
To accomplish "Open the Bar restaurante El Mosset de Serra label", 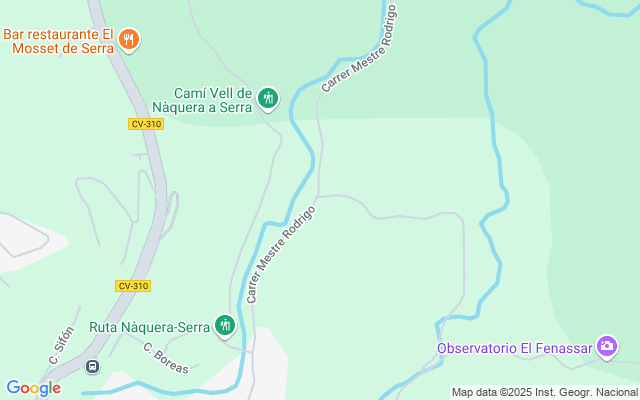I will [x=58, y=41].
